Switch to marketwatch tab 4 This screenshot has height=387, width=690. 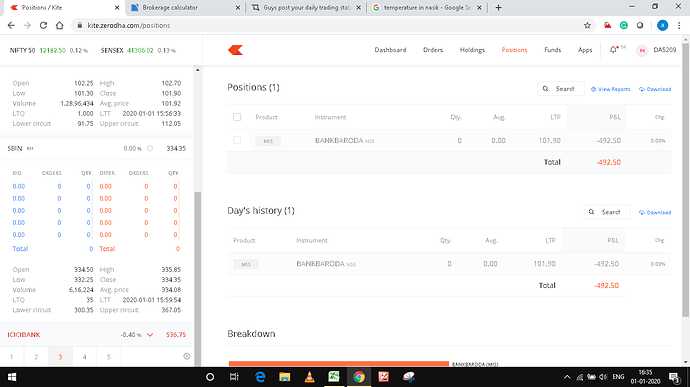(x=84, y=357)
